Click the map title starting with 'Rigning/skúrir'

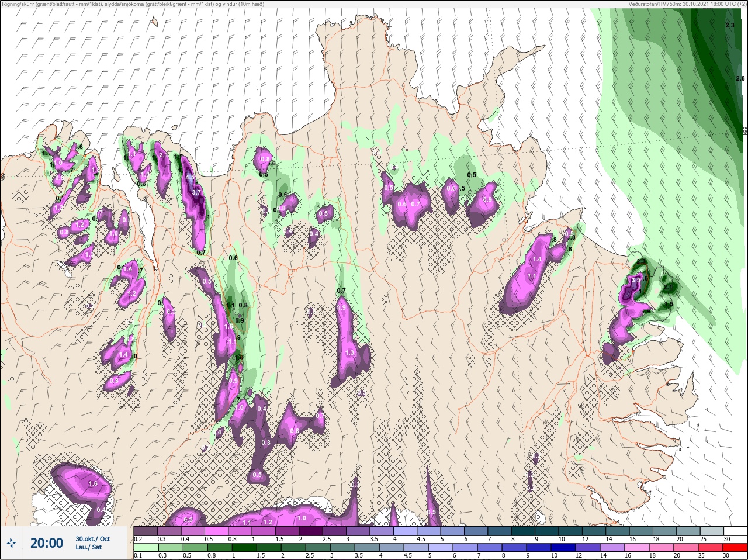[x=133, y=4]
